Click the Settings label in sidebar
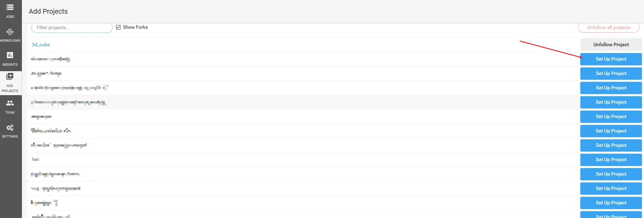Screen dimensions: 644x218 point(10,136)
